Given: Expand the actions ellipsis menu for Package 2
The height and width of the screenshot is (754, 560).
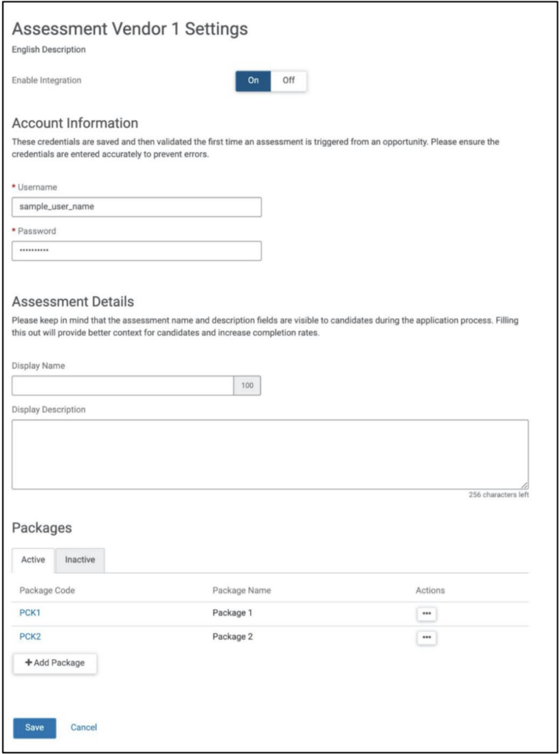Looking at the screenshot, I should pyautogui.click(x=426, y=638).
